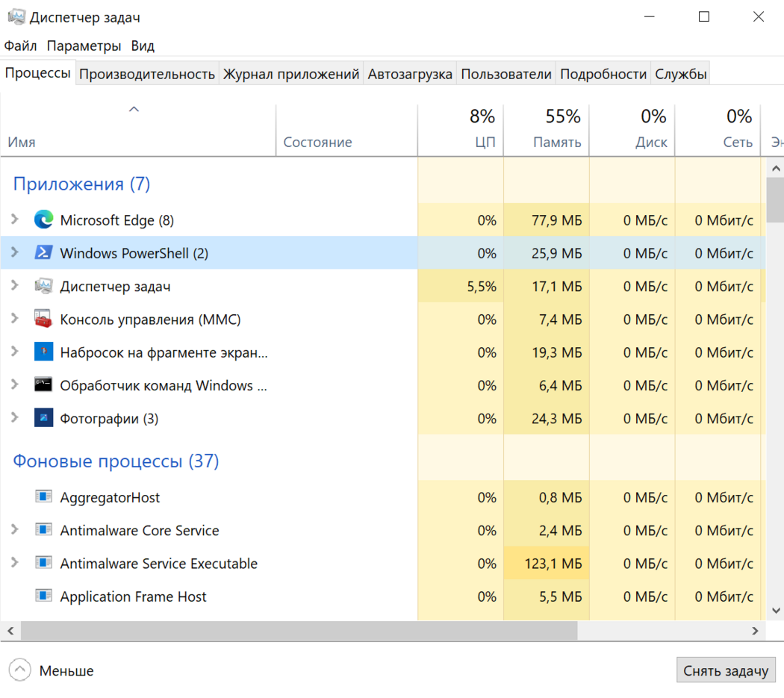Sort processes by the Память column
Screen dimensions: 784x698
tap(556, 142)
